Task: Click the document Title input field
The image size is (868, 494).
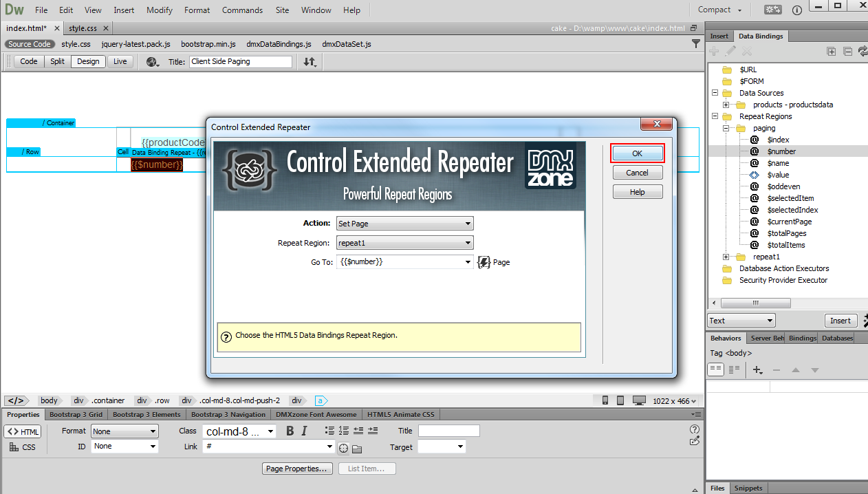Action: (x=241, y=61)
